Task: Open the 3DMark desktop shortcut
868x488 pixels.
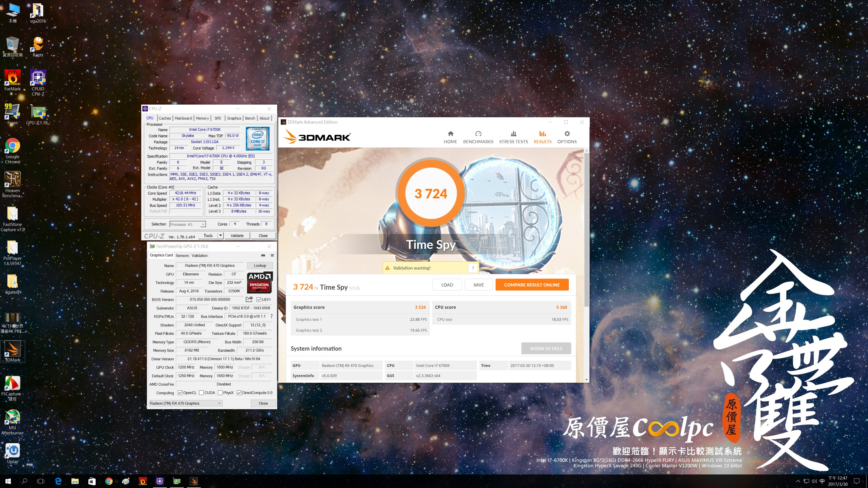Action: point(12,351)
